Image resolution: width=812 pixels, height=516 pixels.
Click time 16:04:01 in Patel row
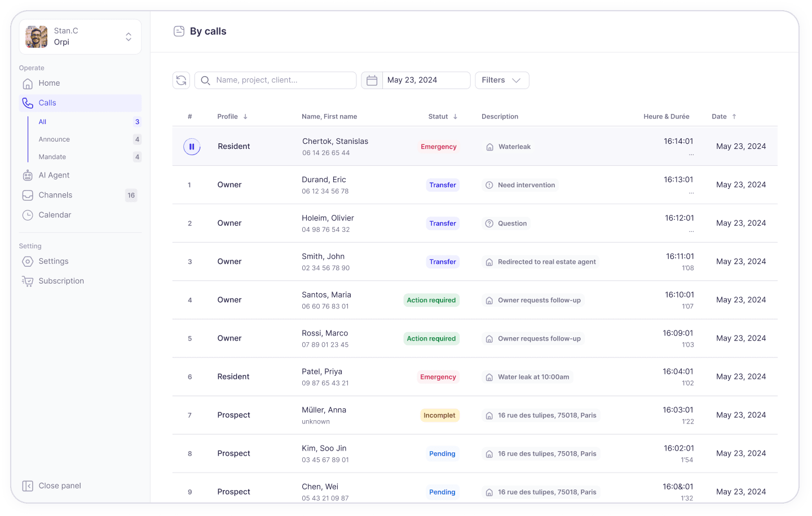coord(678,372)
